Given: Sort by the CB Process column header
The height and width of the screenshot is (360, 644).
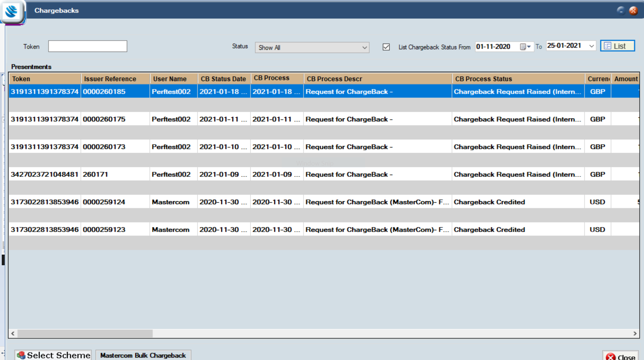Looking at the screenshot, I should pos(277,79).
